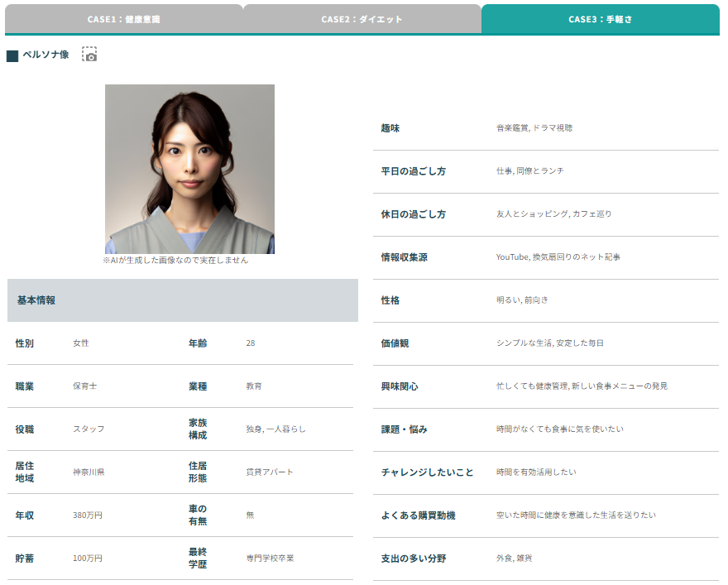The height and width of the screenshot is (585, 728).
Task: Click the 年収 value 380万円
Action: [88, 515]
